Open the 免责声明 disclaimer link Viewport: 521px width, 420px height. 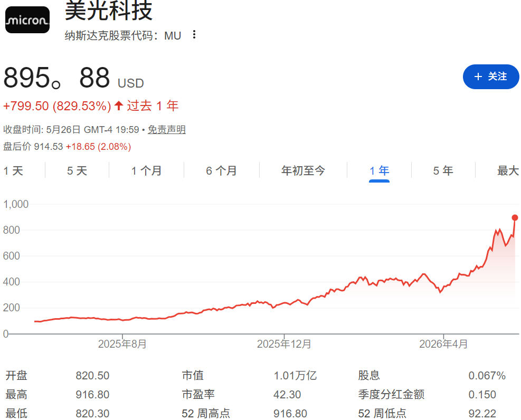click(167, 129)
